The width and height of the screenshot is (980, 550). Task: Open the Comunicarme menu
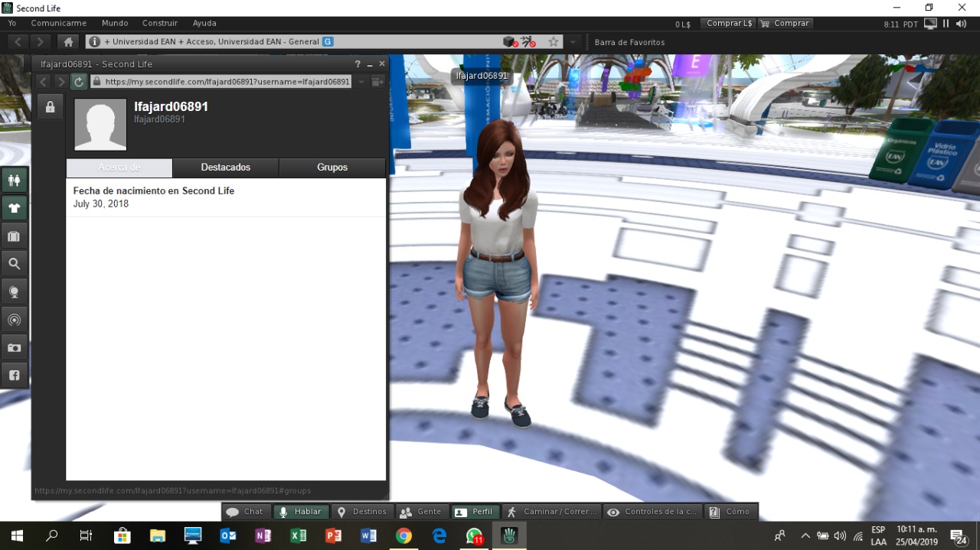tap(59, 24)
